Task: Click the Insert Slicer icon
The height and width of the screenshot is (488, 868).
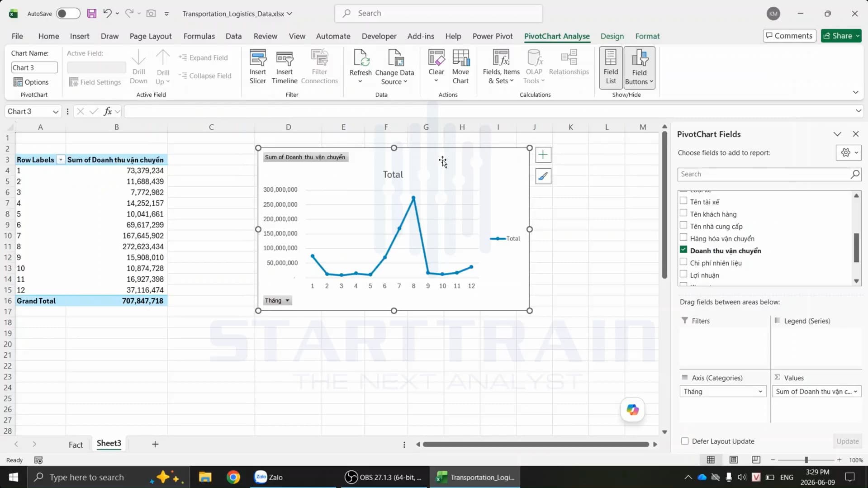Action: click(x=257, y=67)
